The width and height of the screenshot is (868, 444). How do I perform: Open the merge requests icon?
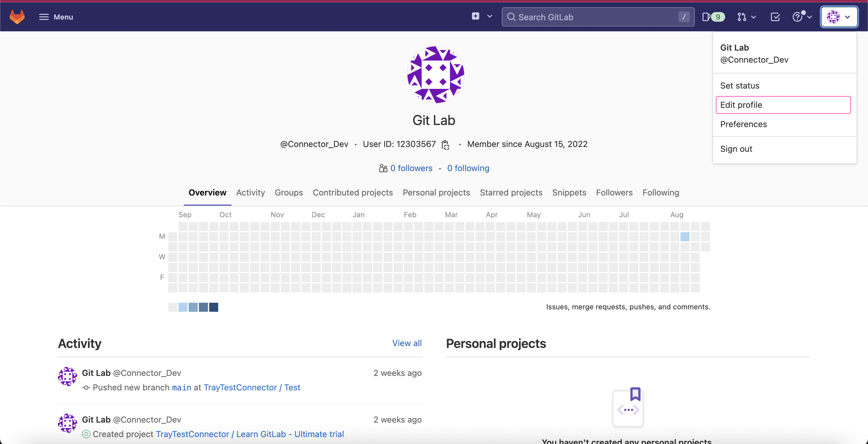[x=741, y=17]
